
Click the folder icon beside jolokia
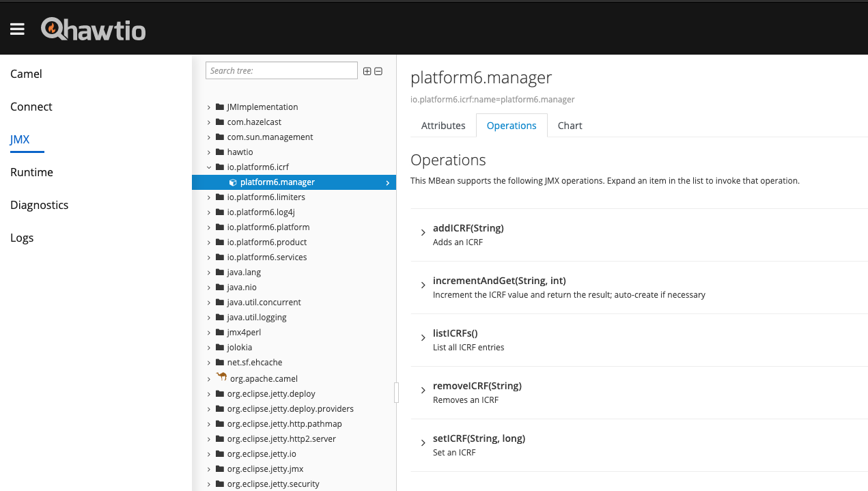point(220,348)
